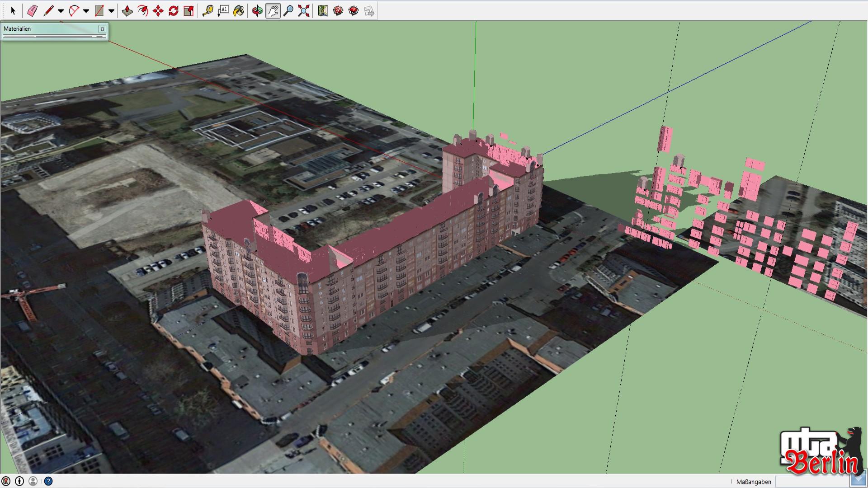Select the Rotate tool
The image size is (868, 488).
(173, 11)
